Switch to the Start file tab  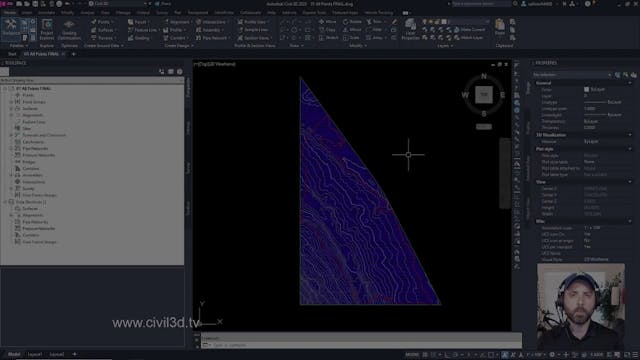[x=12, y=54]
